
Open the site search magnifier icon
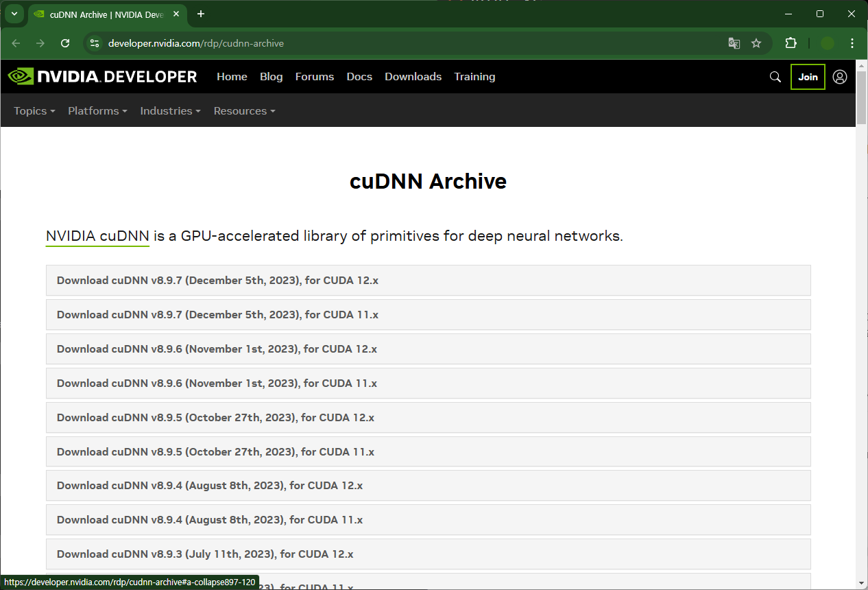(775, 77)
